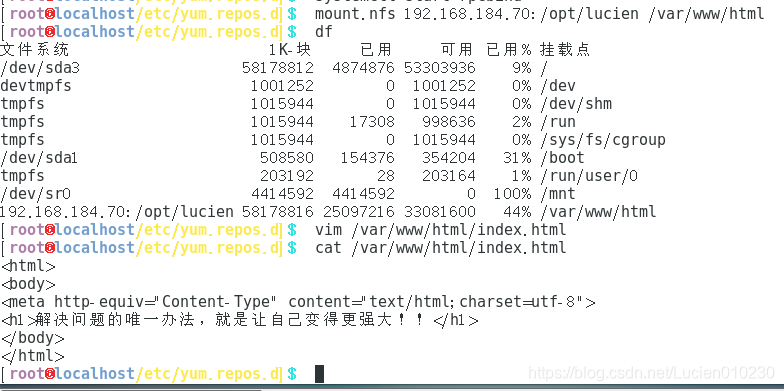Click the closing </html> tag line
The width and height of the screenshot is (784, 391).
coord(33,356)
